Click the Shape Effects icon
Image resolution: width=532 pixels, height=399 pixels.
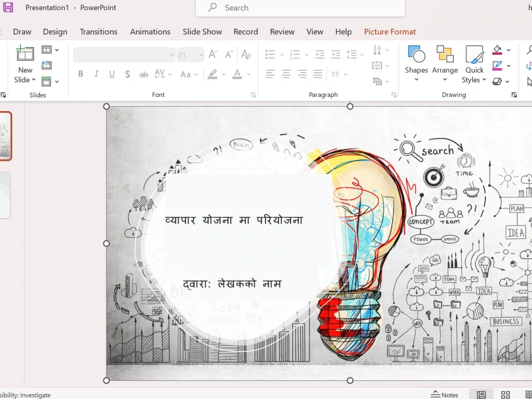[497, 81]
